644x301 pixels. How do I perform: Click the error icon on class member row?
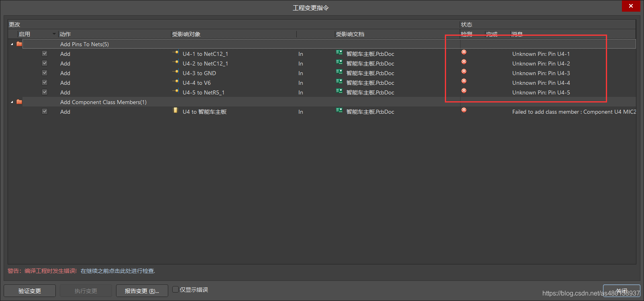(x=464, y=110)
